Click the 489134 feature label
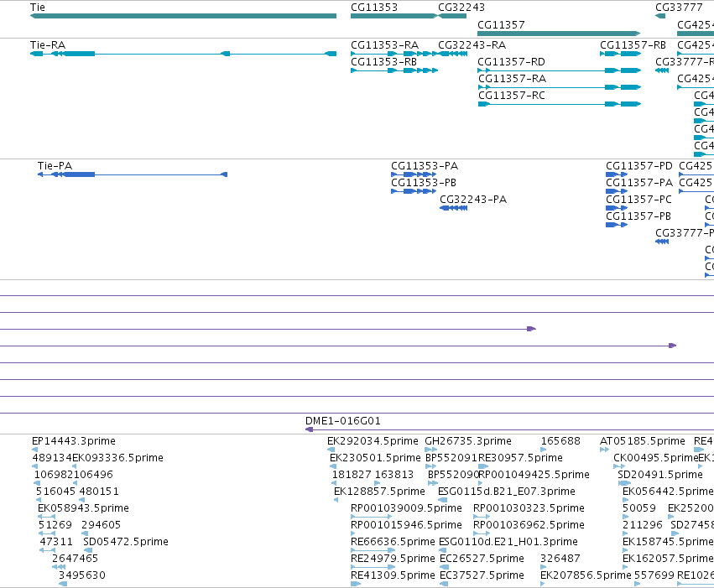Screen dimensions: 714x588 coord(52,458)
